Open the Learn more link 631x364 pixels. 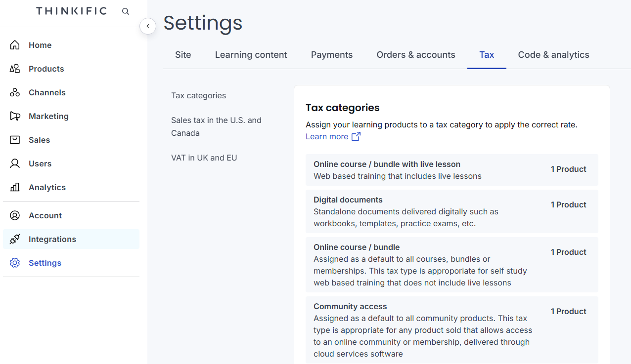[x=327, y=137]
